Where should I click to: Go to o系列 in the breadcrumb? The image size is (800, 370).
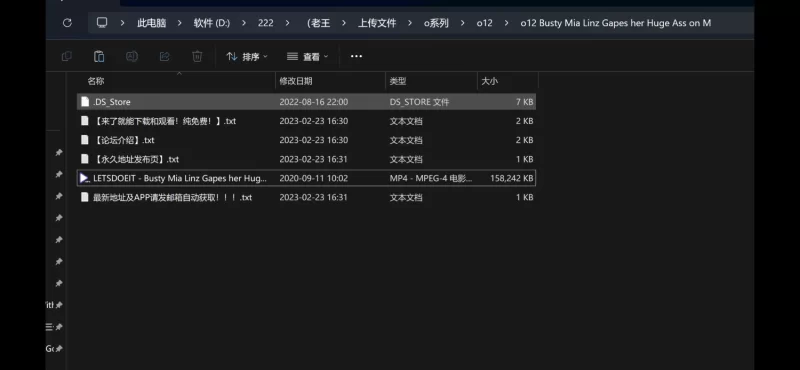[x=436, y=23]
